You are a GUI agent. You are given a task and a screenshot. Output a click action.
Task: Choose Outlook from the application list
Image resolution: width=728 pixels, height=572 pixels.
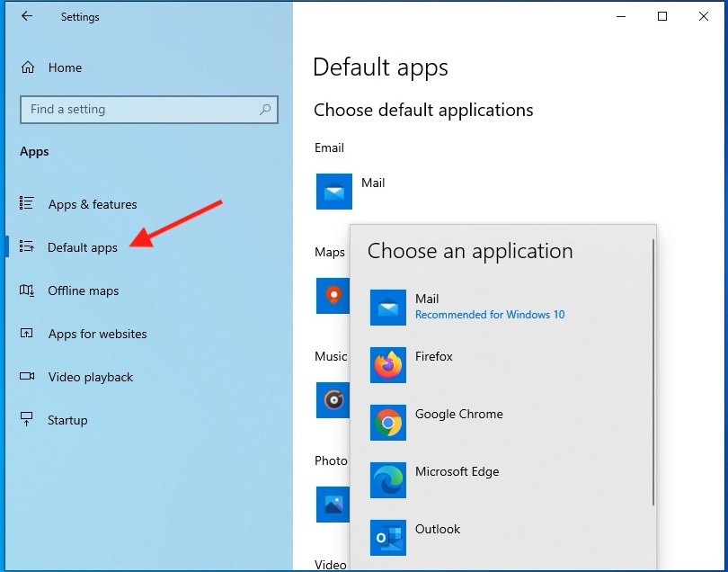502,538
